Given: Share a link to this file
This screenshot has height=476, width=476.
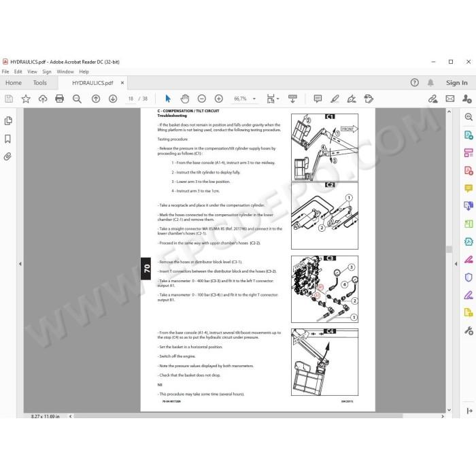Looking at the screenshot, I should pyautogui.click(x=433, y=99).
